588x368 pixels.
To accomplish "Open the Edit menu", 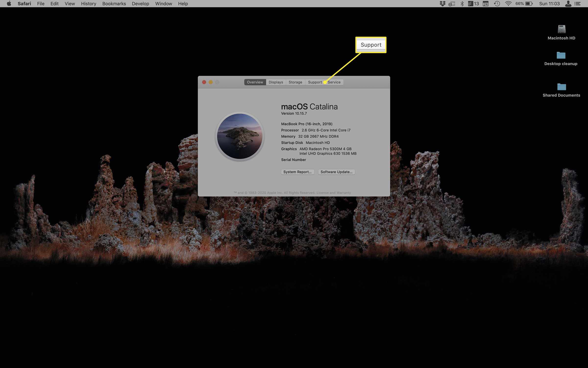I will tap(54, 4).
